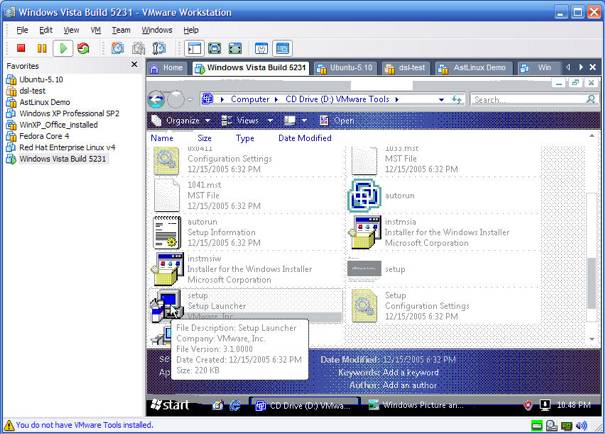Sort by the Name column header
Image resolution: width=605 pixels, height=434 pixels.
pyautogui.click(x=162, y=138)
